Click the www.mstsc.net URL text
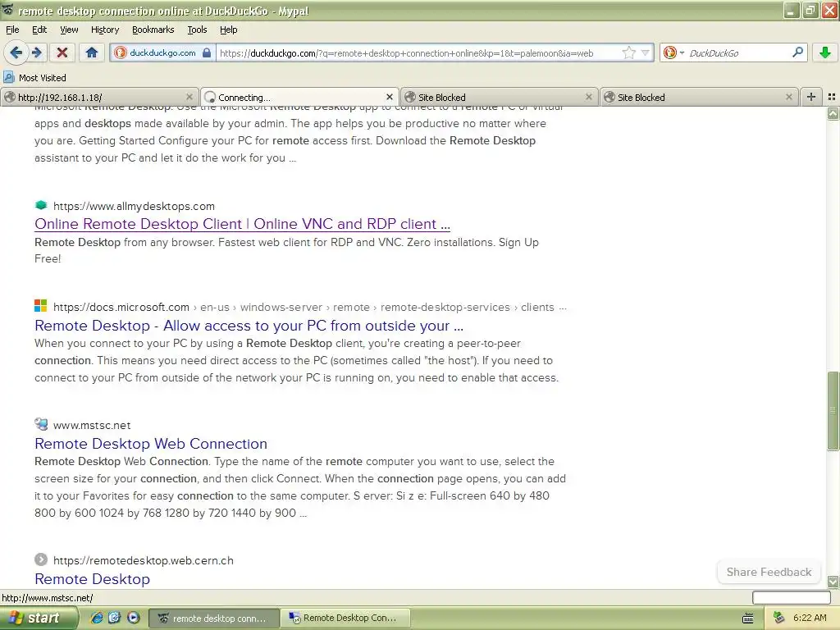This screenshot has width=840, height=630. [x=92, y=426]
